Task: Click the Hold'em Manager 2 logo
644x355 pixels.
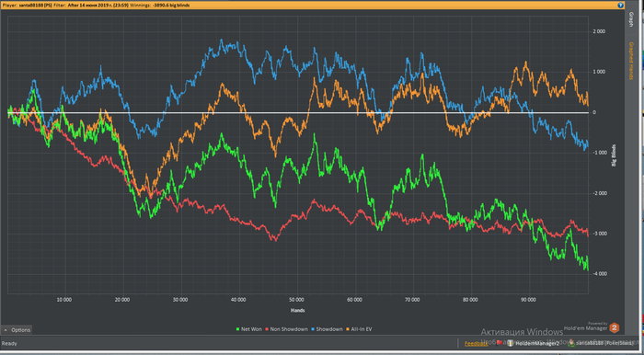Action: click(614, 327)
